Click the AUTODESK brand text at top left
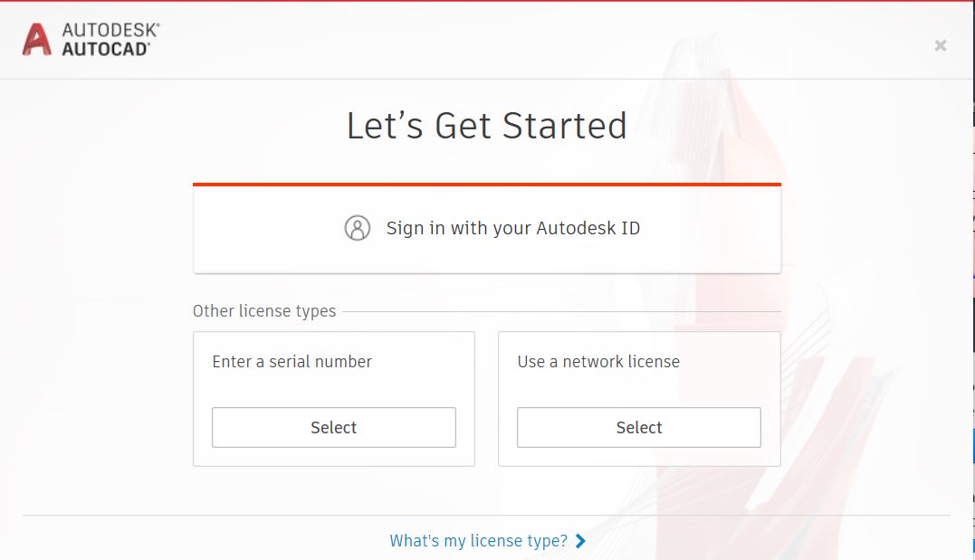 (x=110, y=29)
